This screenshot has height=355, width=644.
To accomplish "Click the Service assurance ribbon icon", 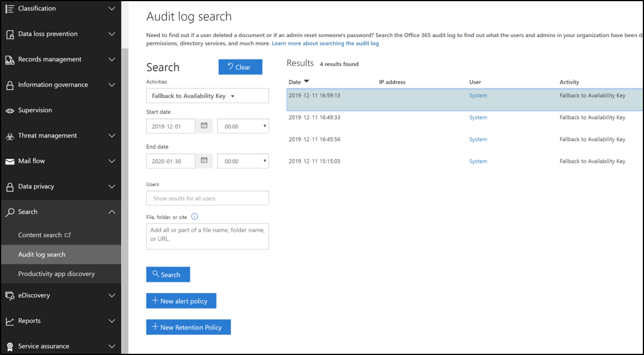I will [9, 347].
